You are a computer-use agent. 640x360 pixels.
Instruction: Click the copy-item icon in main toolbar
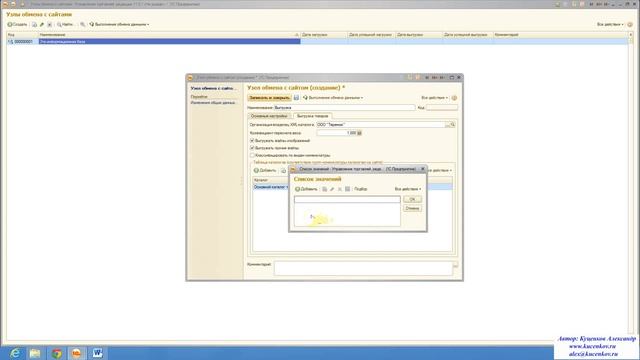[34, 24]
